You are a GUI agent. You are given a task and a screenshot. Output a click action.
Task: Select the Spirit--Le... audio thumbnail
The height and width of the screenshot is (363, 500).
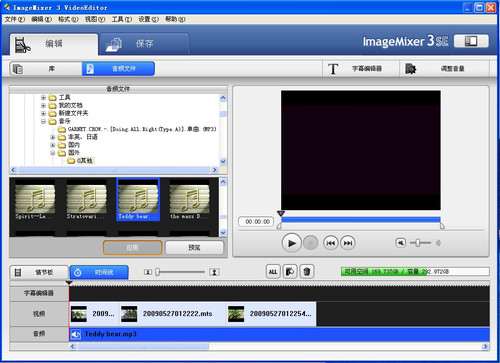[34, 201]
